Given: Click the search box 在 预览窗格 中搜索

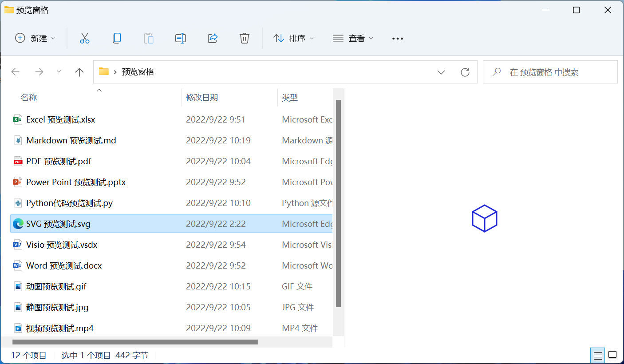Looking at the screenshot, I should pyautogui.click(x=550, y=72).
